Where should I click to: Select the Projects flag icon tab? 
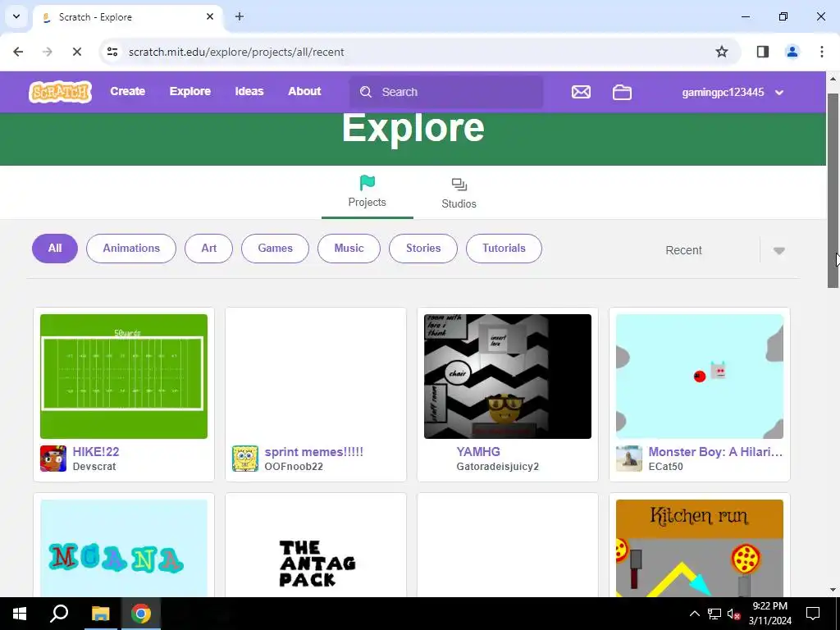pos(367,192)
